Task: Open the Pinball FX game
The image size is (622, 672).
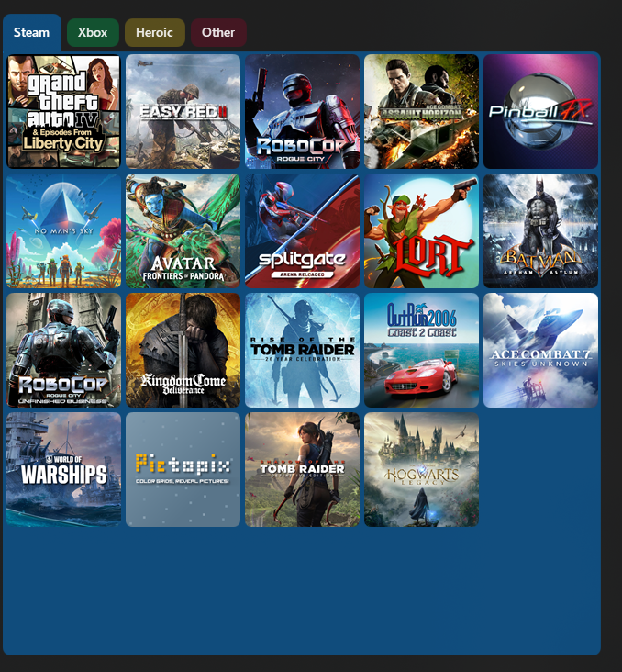Action: tap(540, 112)
